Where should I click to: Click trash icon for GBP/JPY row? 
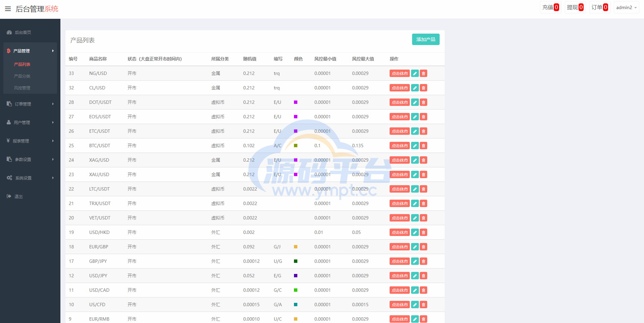pos(424,261)
